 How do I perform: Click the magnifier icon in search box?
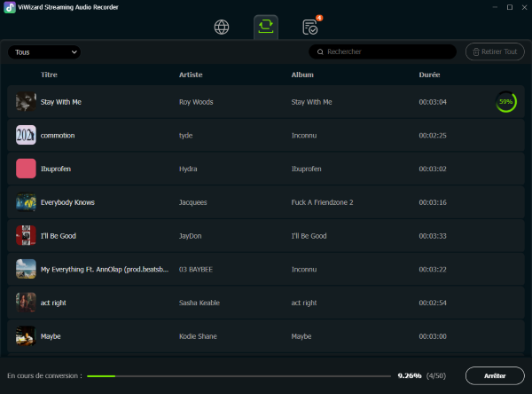click(x=320, y=52)
